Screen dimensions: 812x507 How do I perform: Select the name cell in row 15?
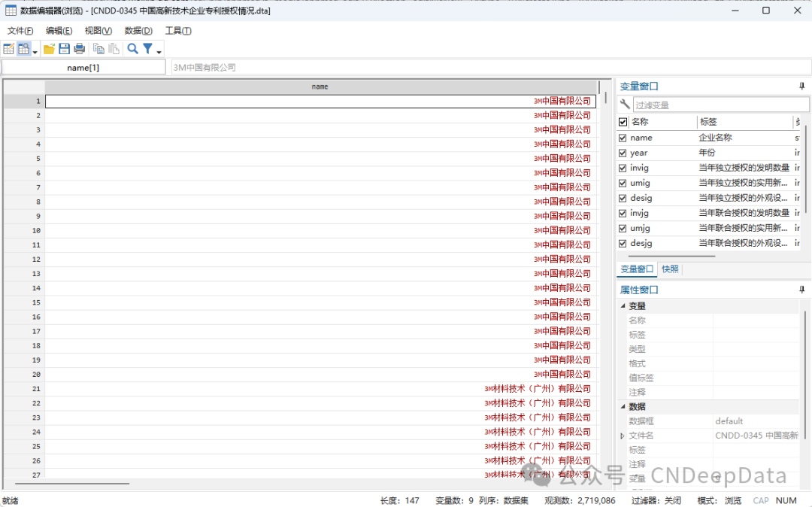click(x=320, y=303)
